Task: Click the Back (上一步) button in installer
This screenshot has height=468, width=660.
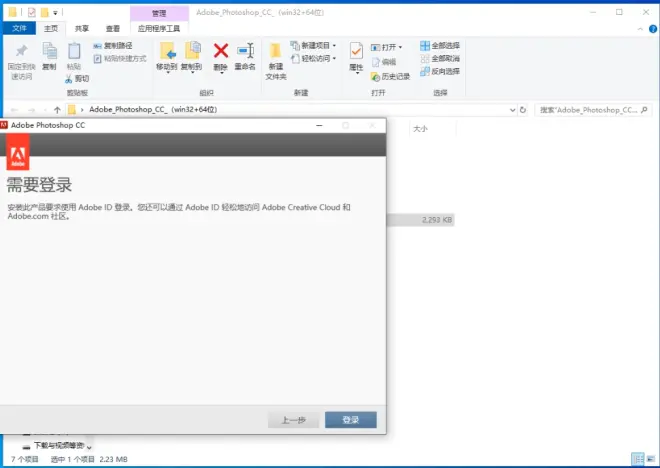Action: coord(293,420)
